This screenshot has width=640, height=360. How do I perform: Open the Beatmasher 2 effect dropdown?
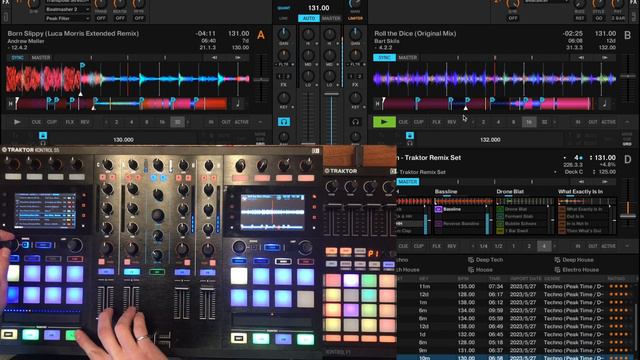tap(67, 9)
